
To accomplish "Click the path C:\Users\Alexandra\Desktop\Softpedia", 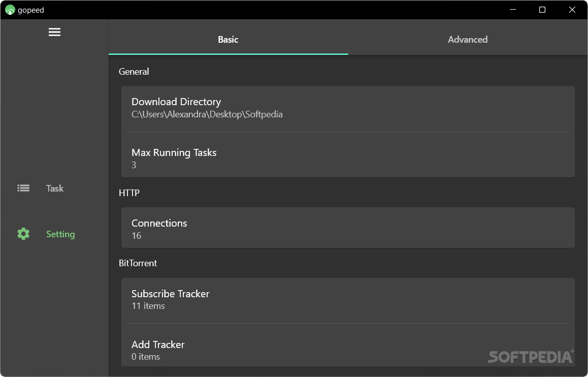I will coord(207,114).
